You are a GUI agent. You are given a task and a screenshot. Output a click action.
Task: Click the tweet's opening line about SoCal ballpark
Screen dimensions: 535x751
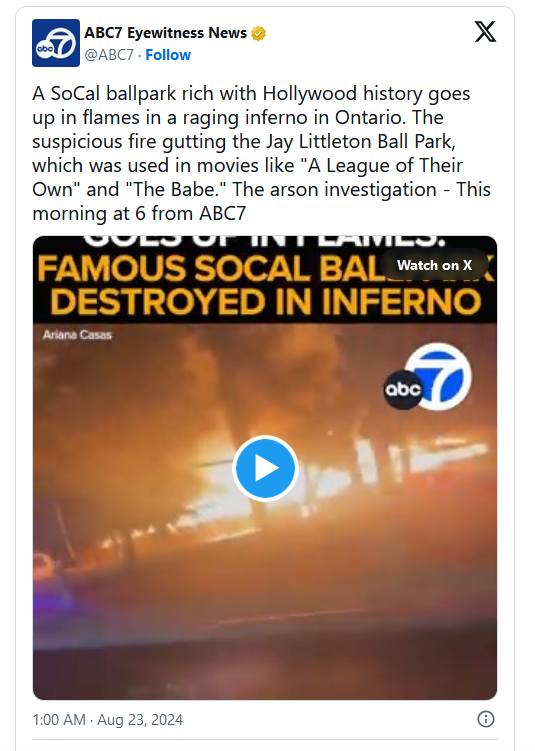(251, 93)
